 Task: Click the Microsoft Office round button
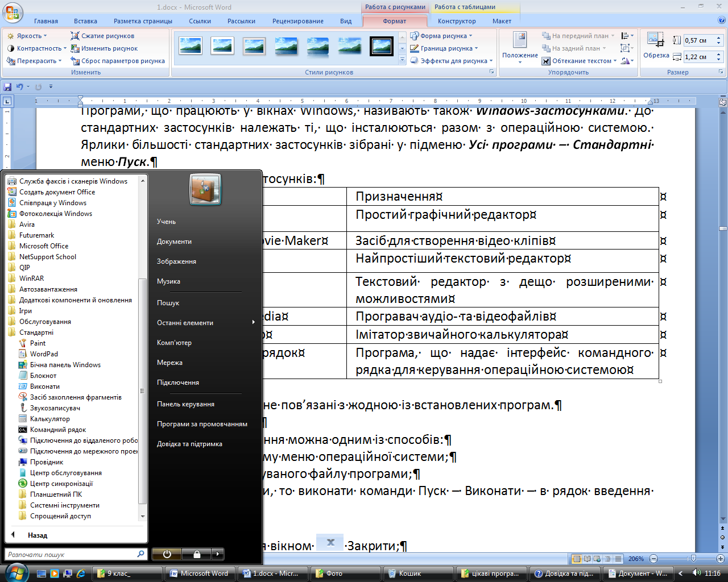[13, 12]
